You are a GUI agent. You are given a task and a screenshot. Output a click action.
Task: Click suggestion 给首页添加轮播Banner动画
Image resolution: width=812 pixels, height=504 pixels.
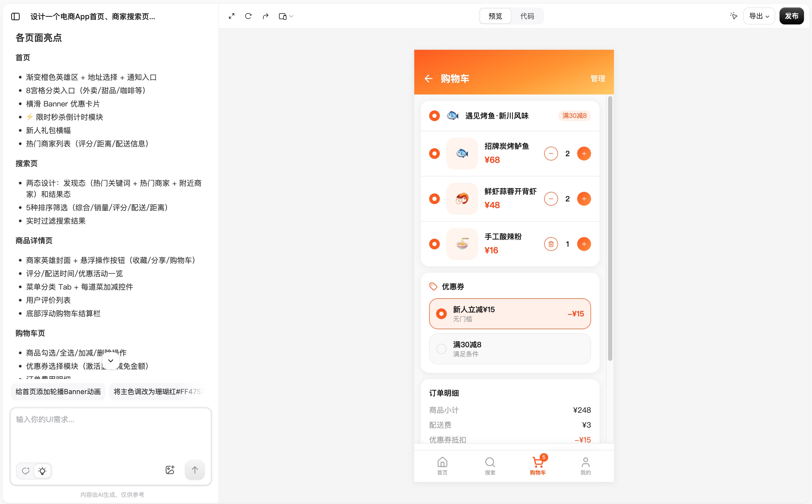coord(58,392)
